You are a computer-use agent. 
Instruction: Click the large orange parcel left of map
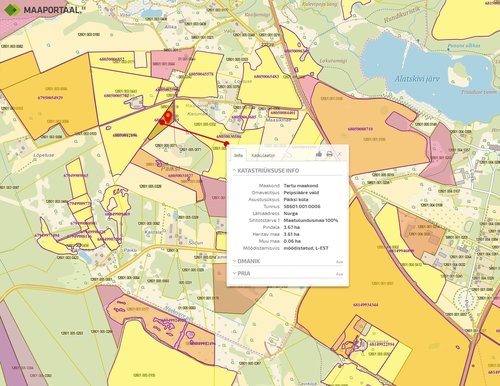pos(50,97)
